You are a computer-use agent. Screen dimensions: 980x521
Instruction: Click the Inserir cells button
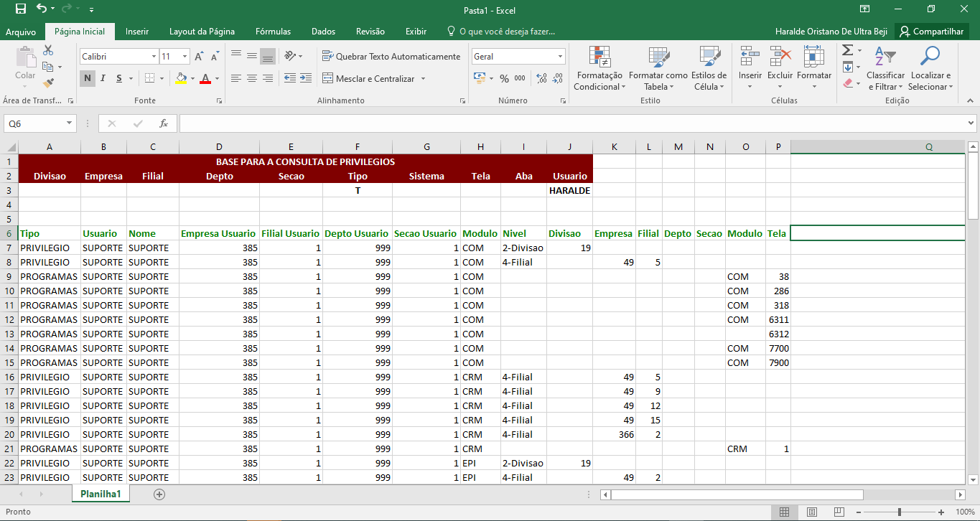750,69
